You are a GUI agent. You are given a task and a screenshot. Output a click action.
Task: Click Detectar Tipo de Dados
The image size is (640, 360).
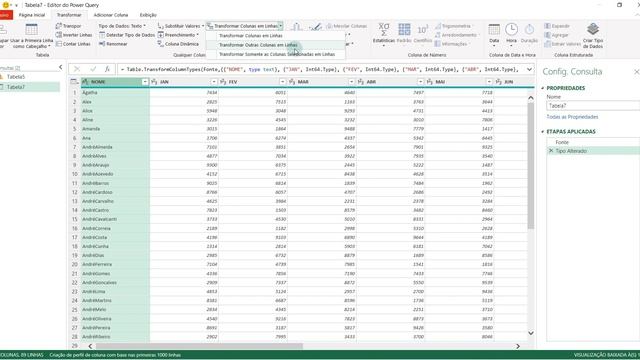(x=127, y=35)
